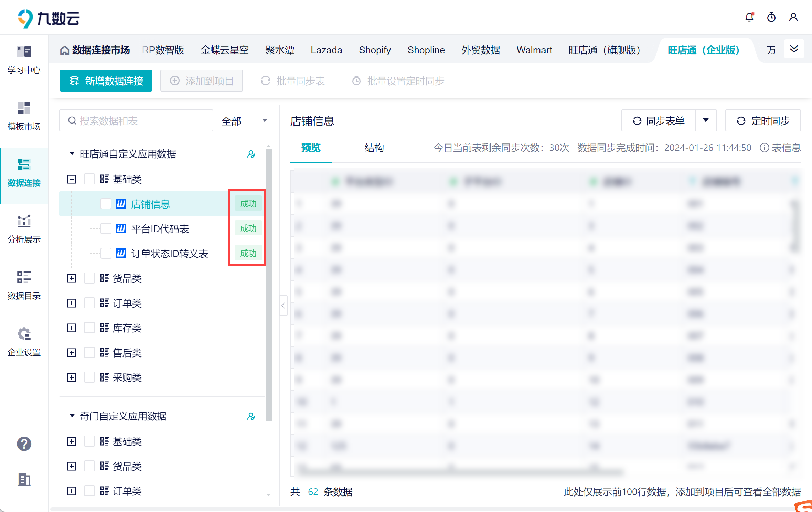The image size is (812, 512).
Task: Open the notification bell icon
Action: 749,17
